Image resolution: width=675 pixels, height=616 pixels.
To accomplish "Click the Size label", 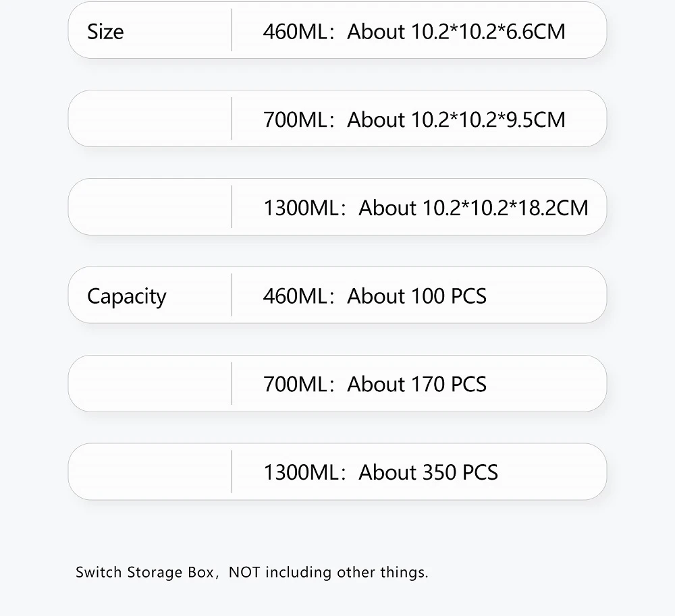I will point(105,32).
